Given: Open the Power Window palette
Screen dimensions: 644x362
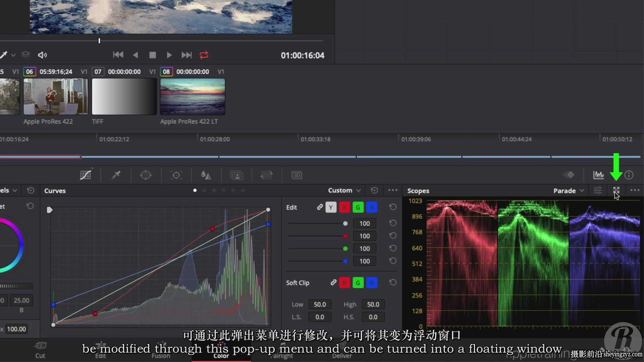Looking at the screenshot, I should [146, 175].
